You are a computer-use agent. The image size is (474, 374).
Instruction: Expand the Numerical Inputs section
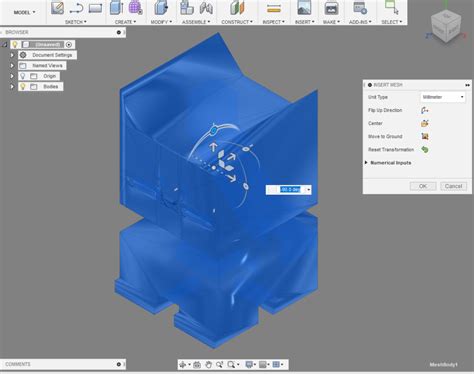coord(366,163)
